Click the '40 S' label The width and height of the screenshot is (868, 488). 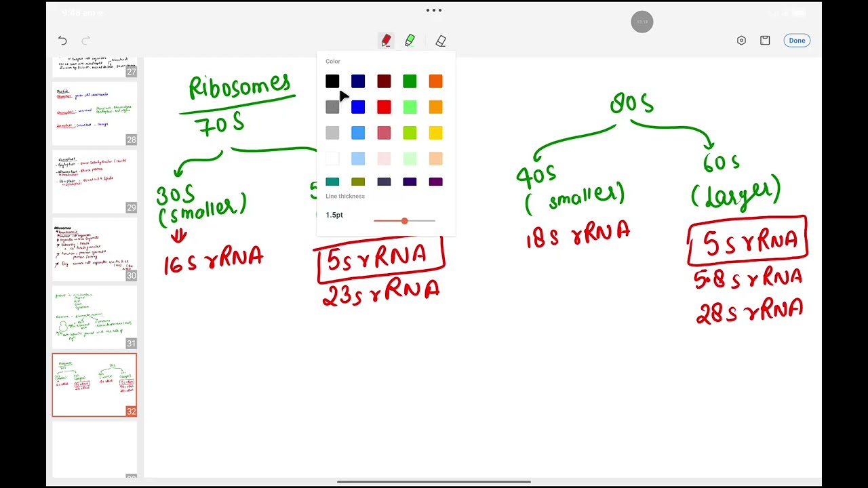pos(536,176)
